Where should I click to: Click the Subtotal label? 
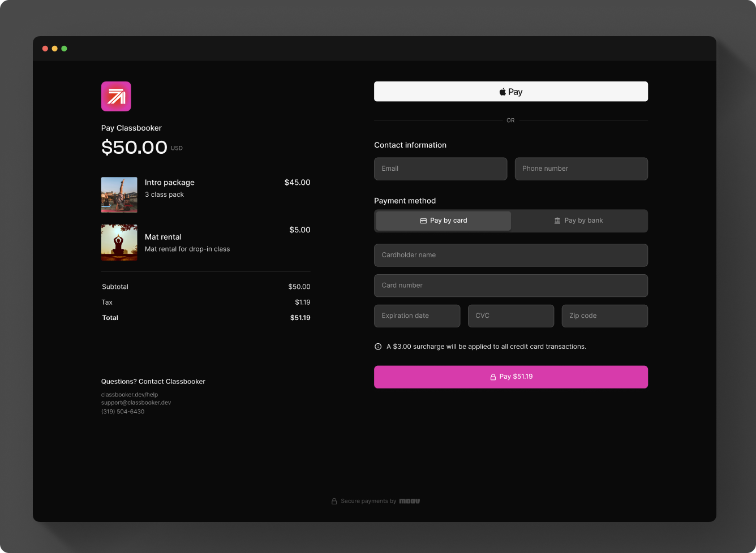[115, 287]
